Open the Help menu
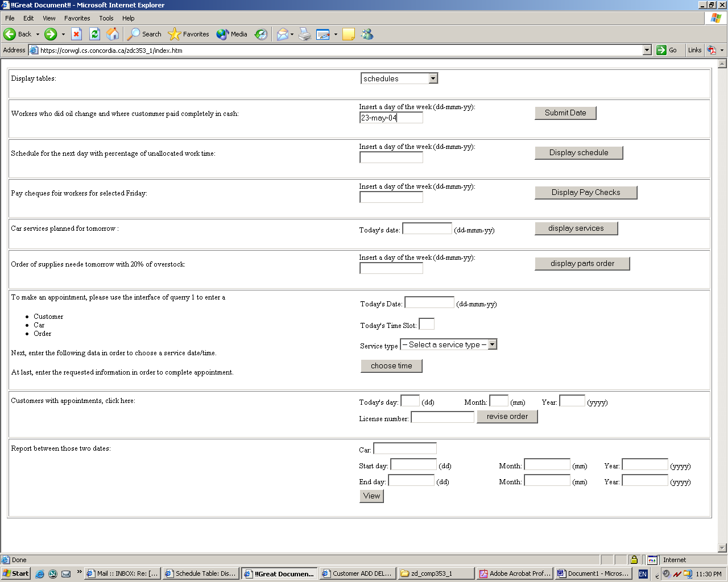The height and width of the screenshot is (582, 728). click(x=129, y=18)
